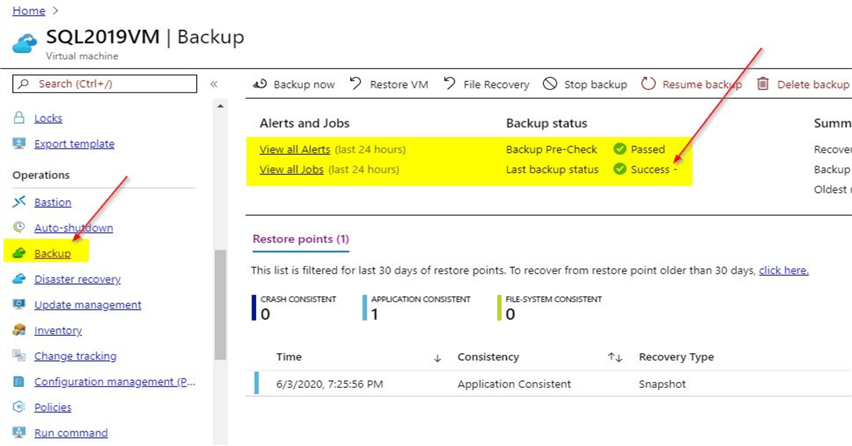Open Change tracking menu item

coord(75,356)
